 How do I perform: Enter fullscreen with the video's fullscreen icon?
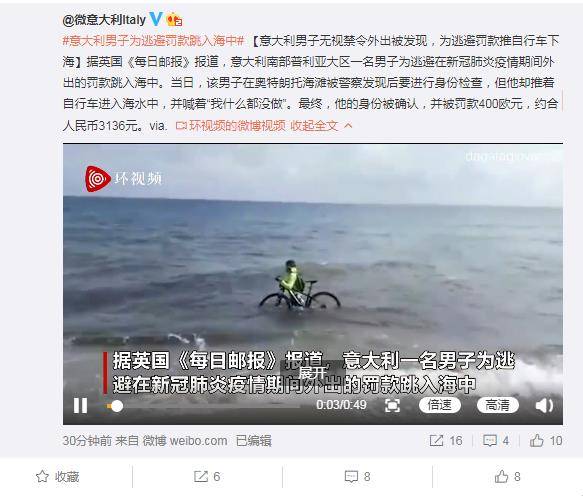tap(392, 405)
